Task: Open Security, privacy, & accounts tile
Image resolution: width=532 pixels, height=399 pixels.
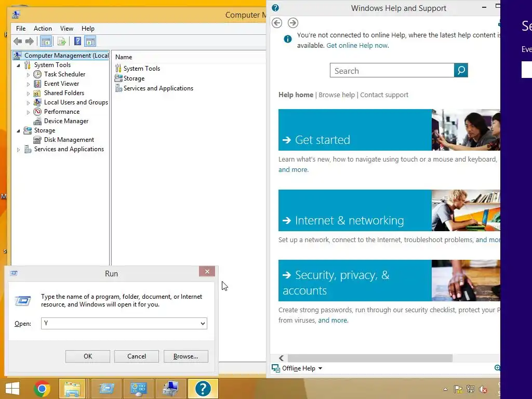Action: click(389, 281)
